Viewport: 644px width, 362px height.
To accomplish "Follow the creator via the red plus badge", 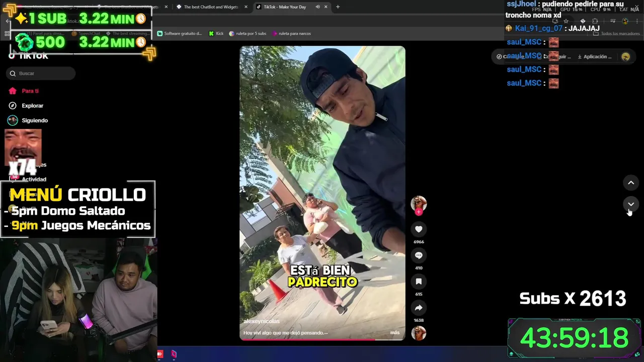I will coord(419,212).
